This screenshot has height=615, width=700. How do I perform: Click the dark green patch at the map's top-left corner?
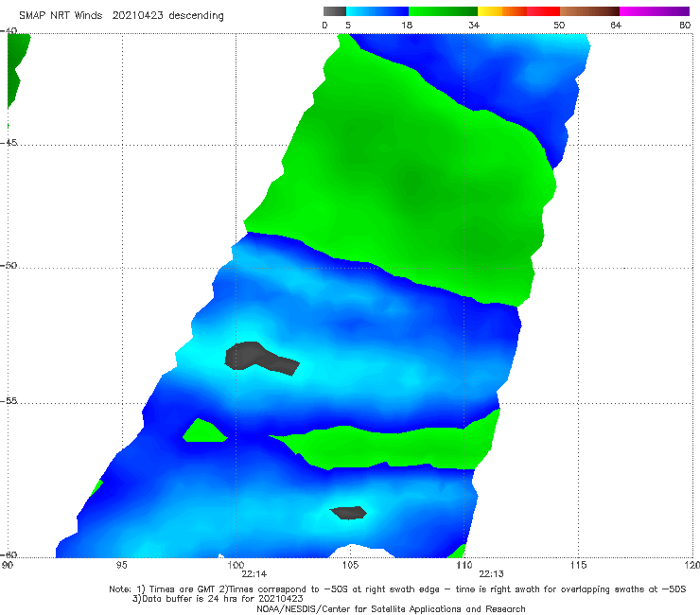coord(17,69)
